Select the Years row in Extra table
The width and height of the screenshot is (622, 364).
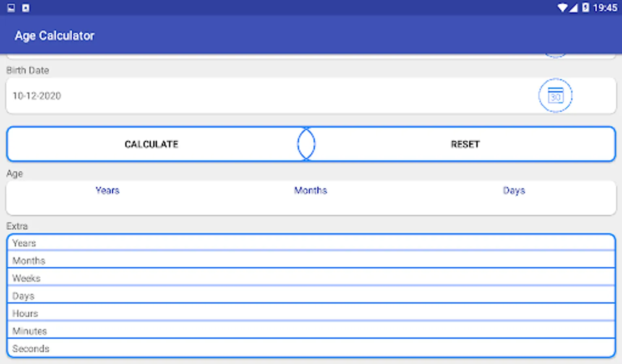(311, 243)
